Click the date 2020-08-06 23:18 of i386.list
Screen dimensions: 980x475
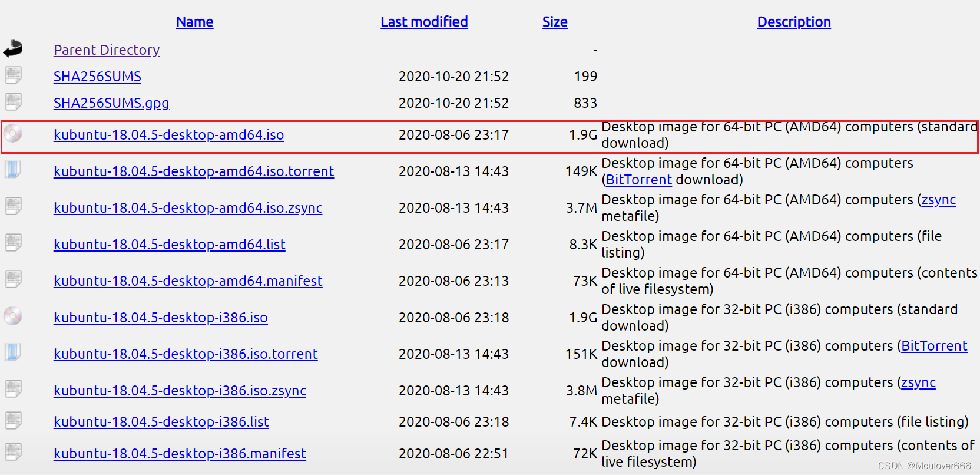pyautogui.click(x=453, y=422)
